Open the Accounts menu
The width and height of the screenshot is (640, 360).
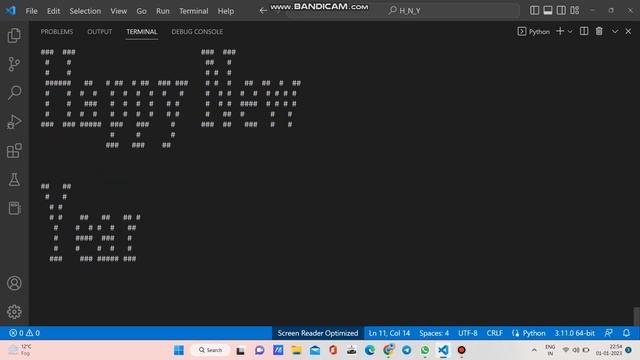14,283
